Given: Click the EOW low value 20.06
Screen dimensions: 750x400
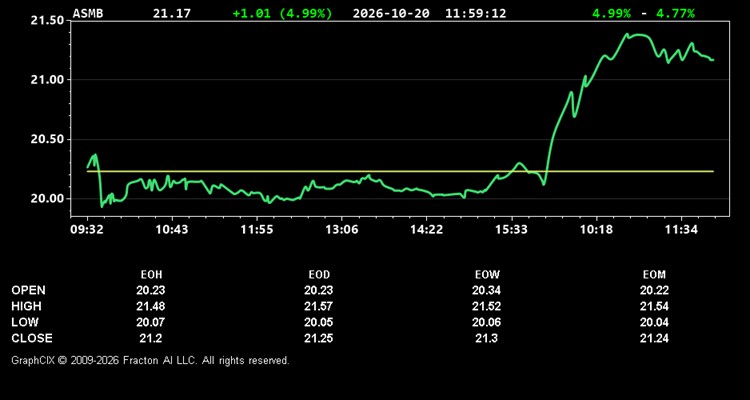Looking at the screenshot, I should click(486, 322).
